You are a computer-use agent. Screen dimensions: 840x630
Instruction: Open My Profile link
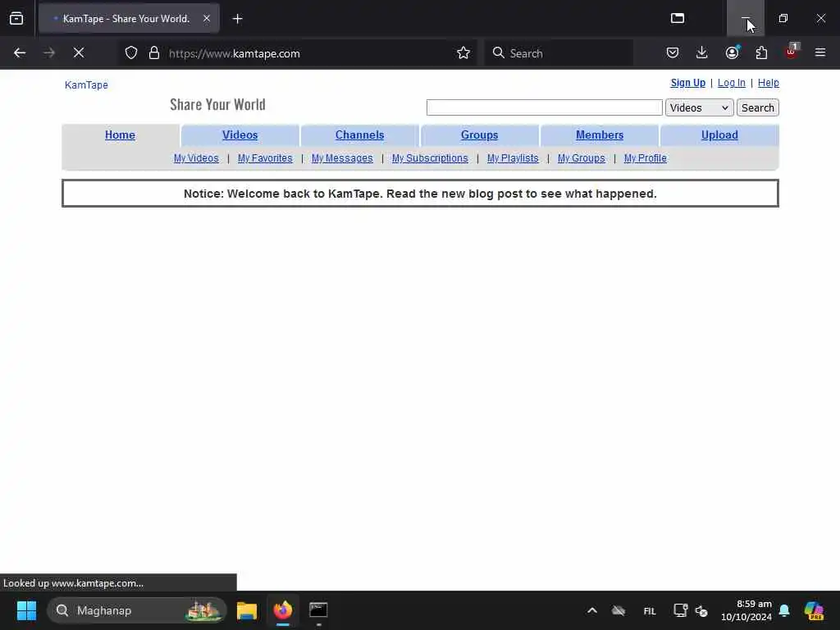coord(645,158)
